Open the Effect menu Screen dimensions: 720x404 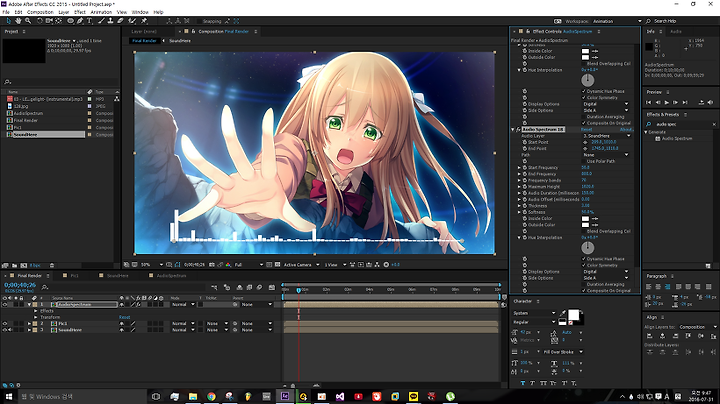click(x=80, y=12)
